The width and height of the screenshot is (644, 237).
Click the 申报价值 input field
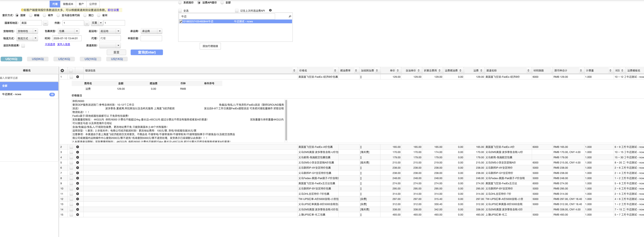click(x=151, y=38)
